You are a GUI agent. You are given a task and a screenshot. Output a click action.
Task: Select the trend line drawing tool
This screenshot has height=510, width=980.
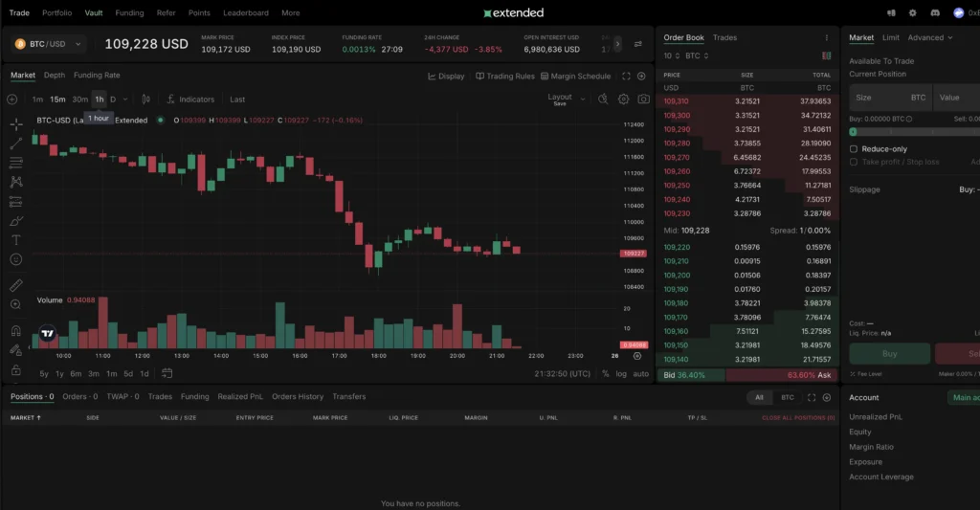coord(16,144)
